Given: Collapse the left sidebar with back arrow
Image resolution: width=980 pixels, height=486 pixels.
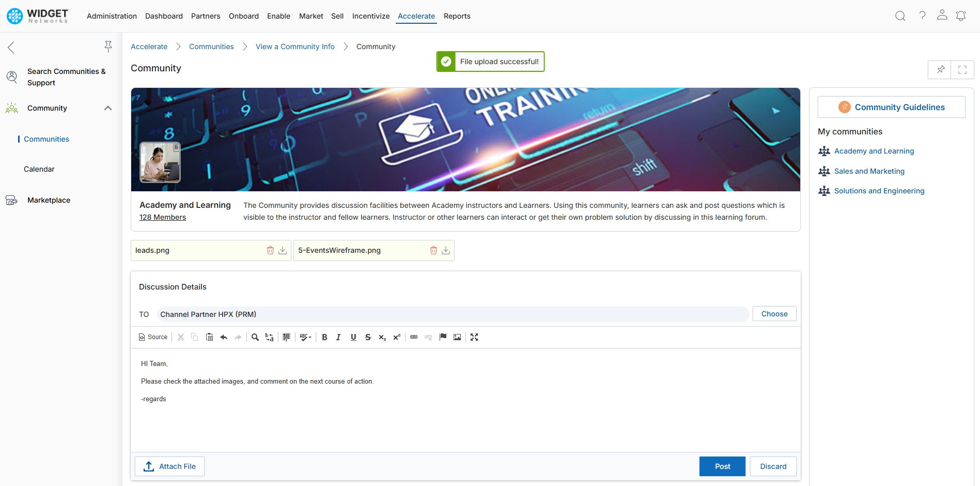Looking at the screenshot, I should [11, 48].
